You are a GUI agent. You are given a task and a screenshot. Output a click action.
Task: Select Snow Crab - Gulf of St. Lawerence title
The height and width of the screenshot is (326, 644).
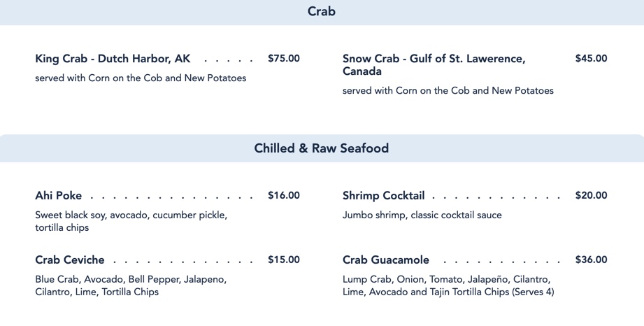(x=434, y=65)
